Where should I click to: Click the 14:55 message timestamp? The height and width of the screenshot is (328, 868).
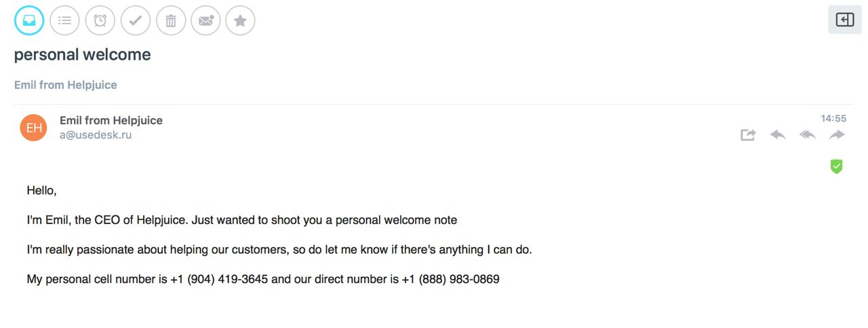tap(833, 118)
